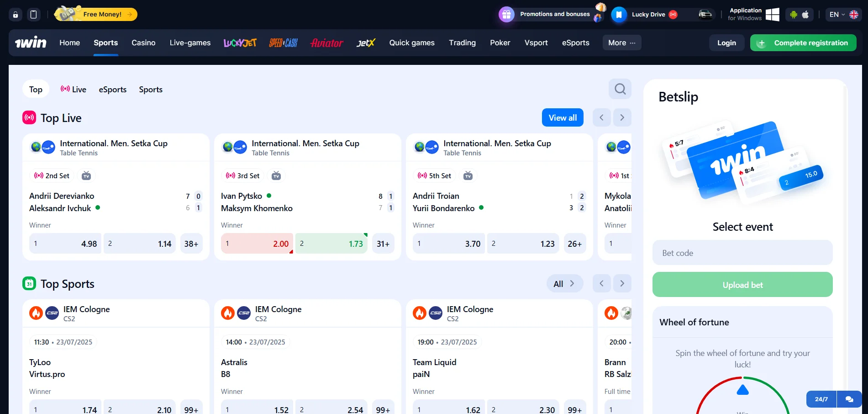Open the Vsport section
The image size is (868, 414).
(x=536, y=42)
